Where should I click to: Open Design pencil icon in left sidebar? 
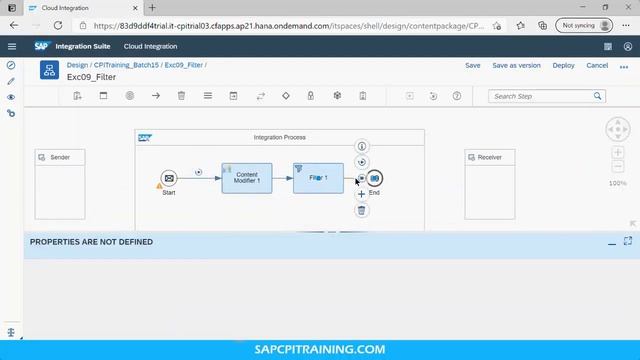click(11, 81)
